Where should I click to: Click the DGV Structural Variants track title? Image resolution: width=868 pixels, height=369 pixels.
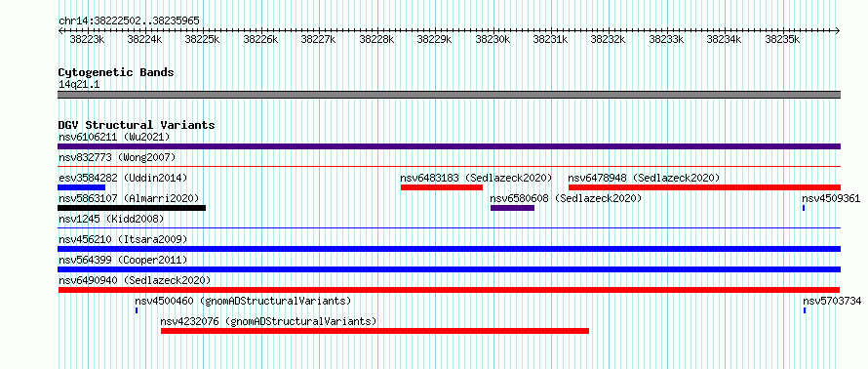[137, 125]
